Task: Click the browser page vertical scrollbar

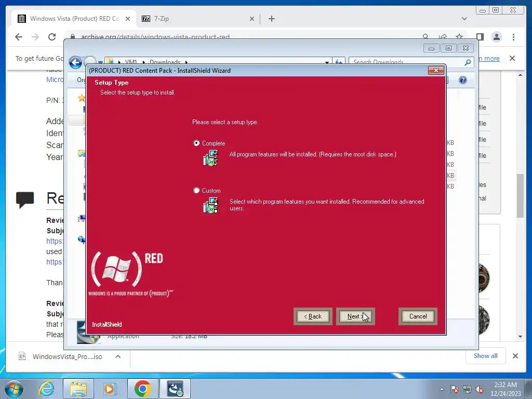Action: coord(520,195)
